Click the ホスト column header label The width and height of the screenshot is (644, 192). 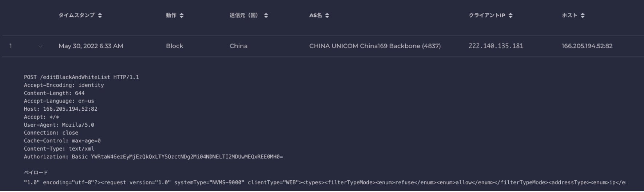coord(569,15)
